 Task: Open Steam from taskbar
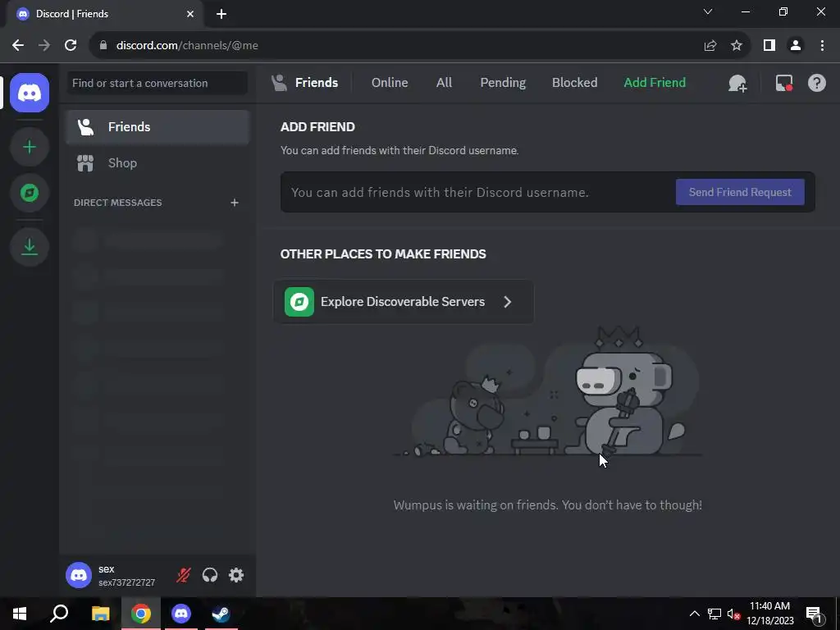click(221, 614)
